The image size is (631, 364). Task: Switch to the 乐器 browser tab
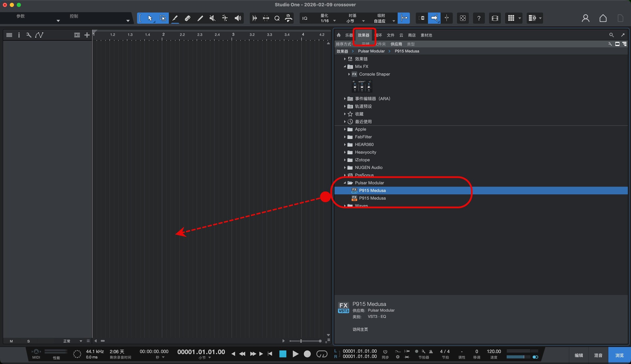click(x=349, y=35)
